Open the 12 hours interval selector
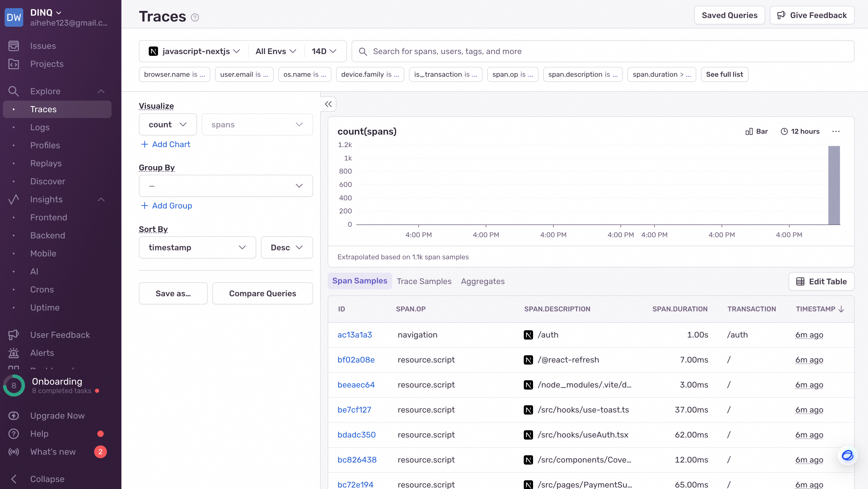 [800, 131]
